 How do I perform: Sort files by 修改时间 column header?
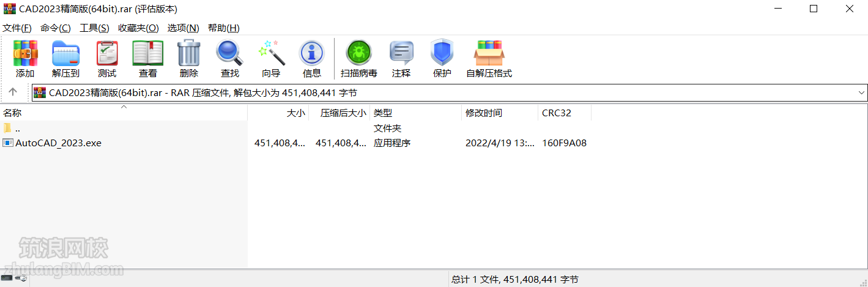(500, 113)
